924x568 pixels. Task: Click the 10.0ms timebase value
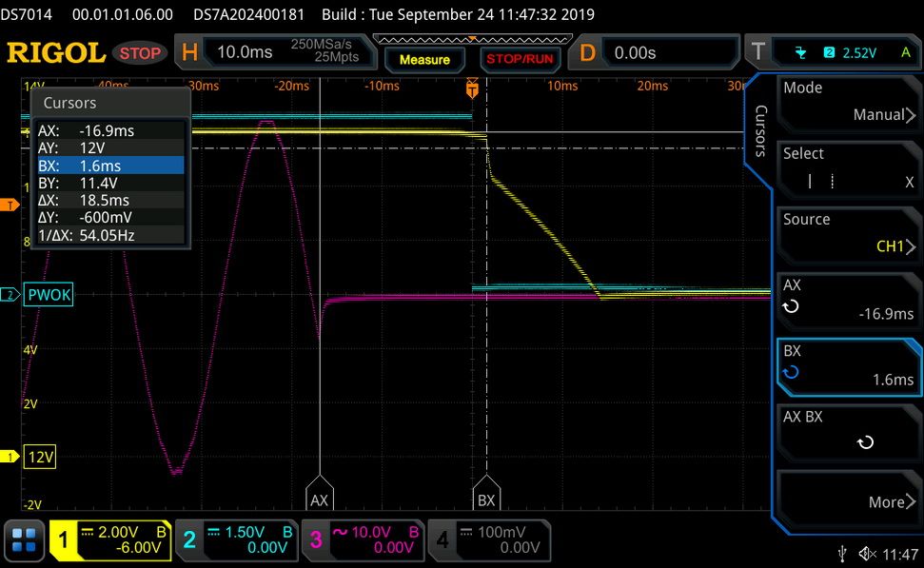[x=245, y=51]
